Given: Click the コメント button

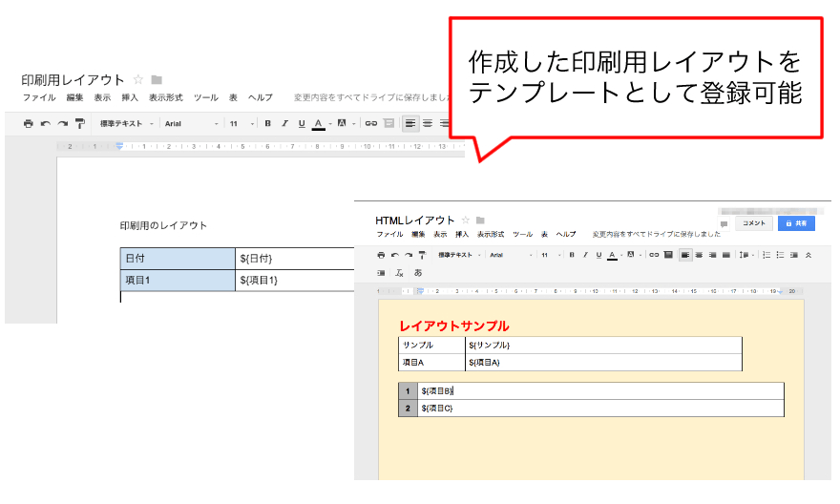Looking at the screenshot, I should click(754, 223).
